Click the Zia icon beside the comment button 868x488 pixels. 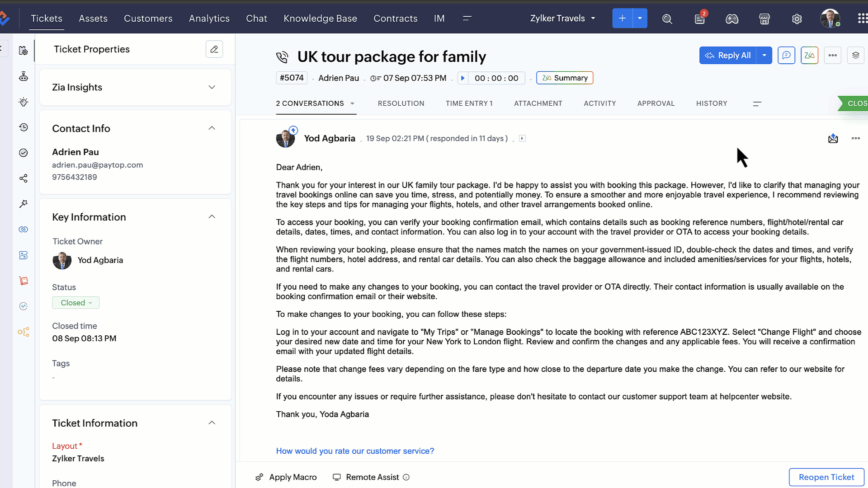click(x=809, y=55)
